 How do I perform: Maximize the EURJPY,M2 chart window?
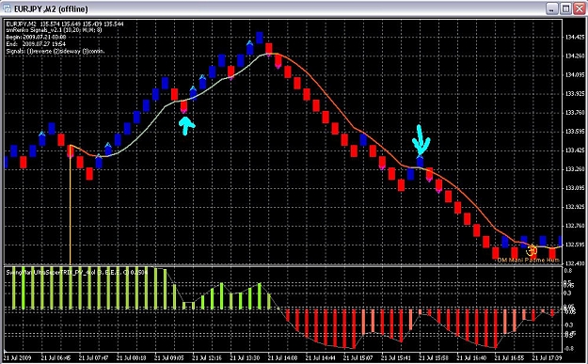click(x=565, y=8)
